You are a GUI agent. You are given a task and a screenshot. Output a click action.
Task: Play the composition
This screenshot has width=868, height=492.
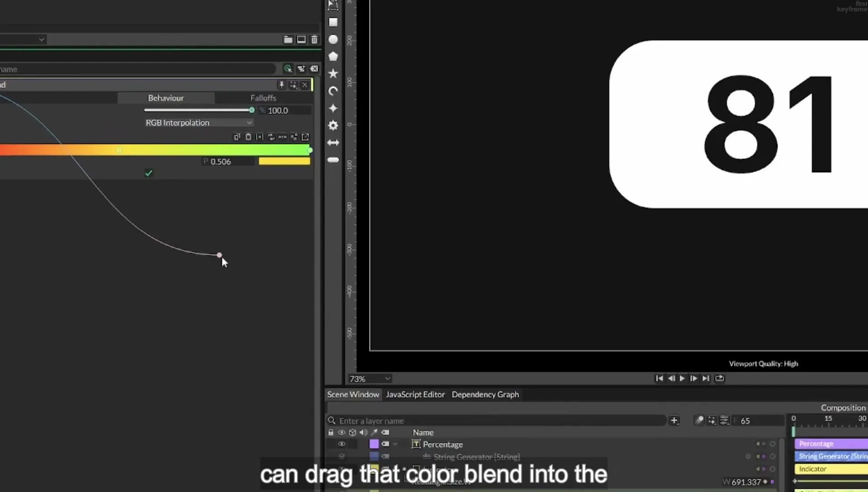682,378
